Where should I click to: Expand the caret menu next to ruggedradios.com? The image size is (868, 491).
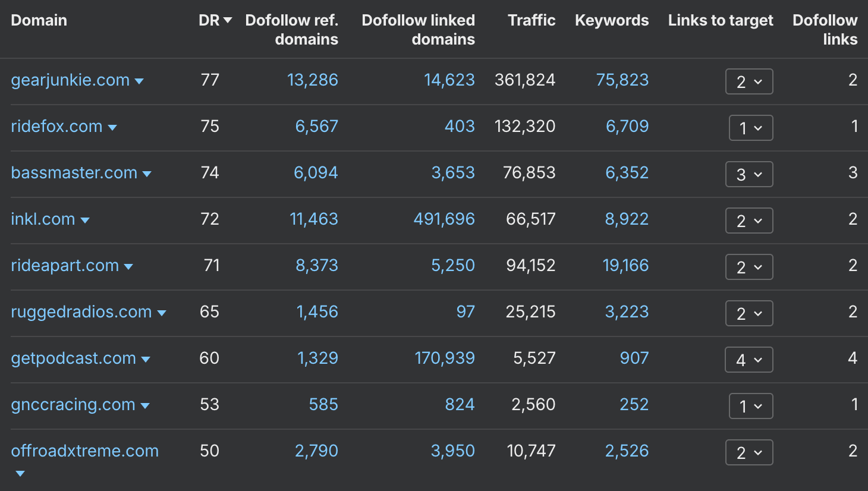(x=162, y=313)
